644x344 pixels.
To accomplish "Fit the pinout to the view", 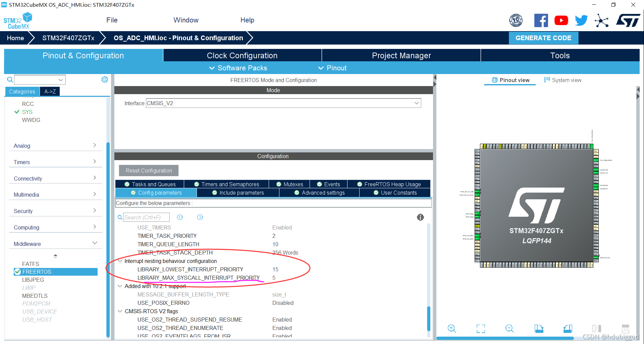I will coord(481,329).
